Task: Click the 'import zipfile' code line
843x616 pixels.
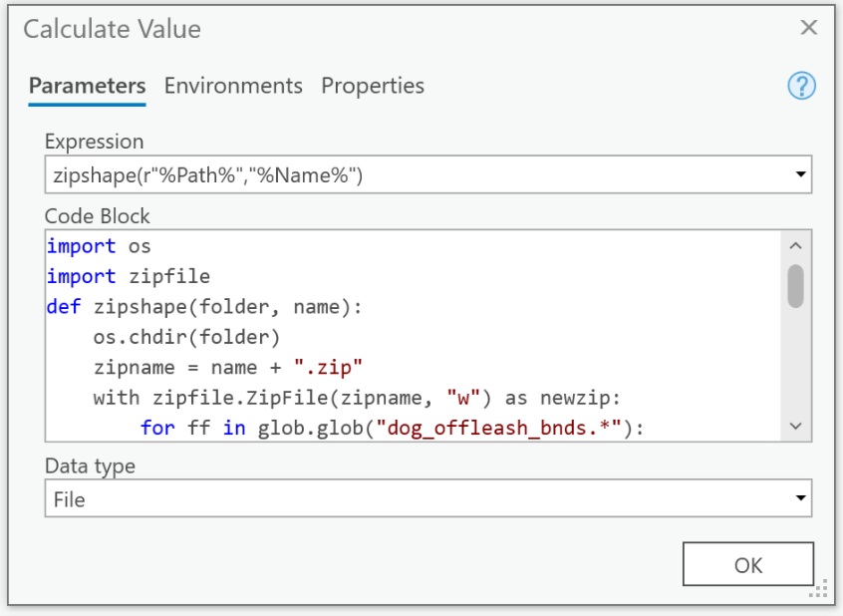Action: pos(129,276)
